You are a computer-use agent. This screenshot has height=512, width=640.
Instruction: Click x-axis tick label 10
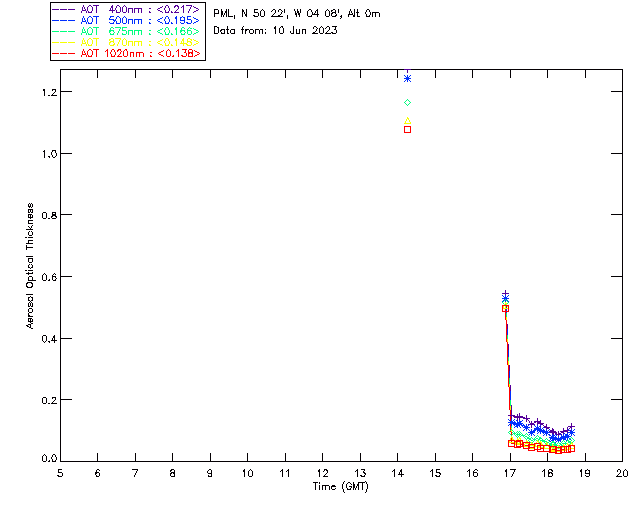pyautogui.click(x=247, y=473)
